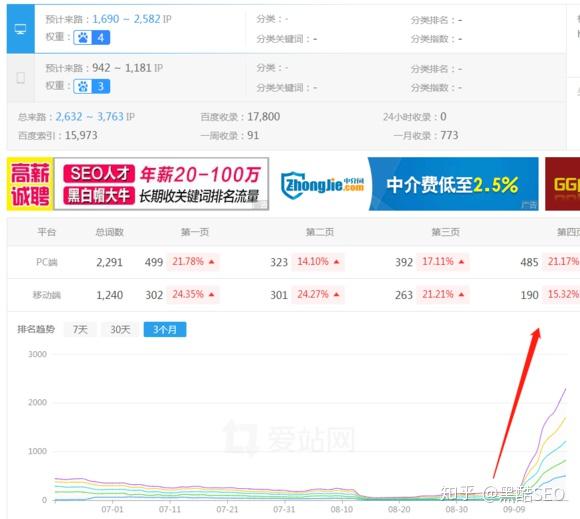Click the 第三页 column header
The image size is (580, 519).
click(x=445, y=232)
